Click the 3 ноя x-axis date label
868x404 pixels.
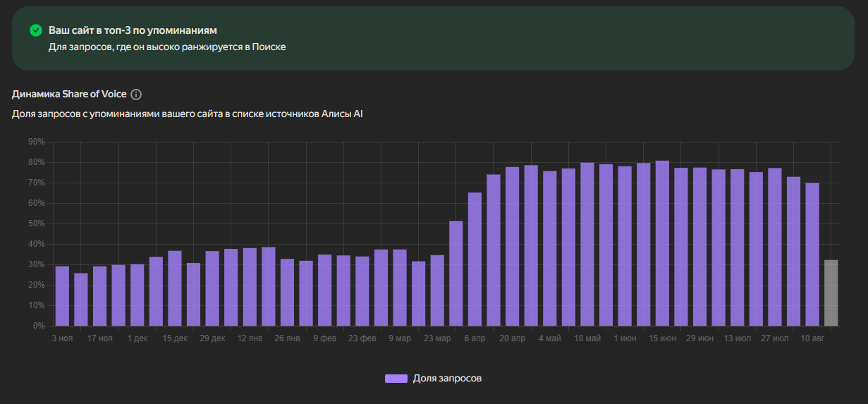tap(62, 338)
